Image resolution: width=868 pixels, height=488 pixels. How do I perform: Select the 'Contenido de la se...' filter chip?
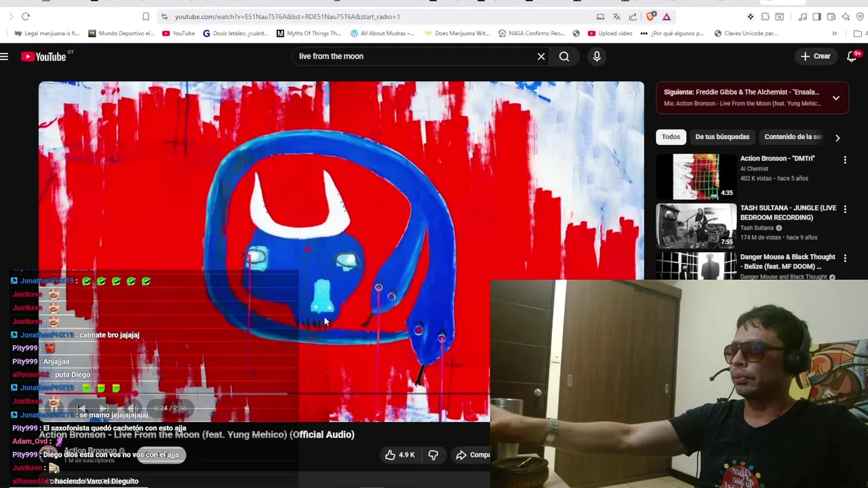[x=793, y=137]
